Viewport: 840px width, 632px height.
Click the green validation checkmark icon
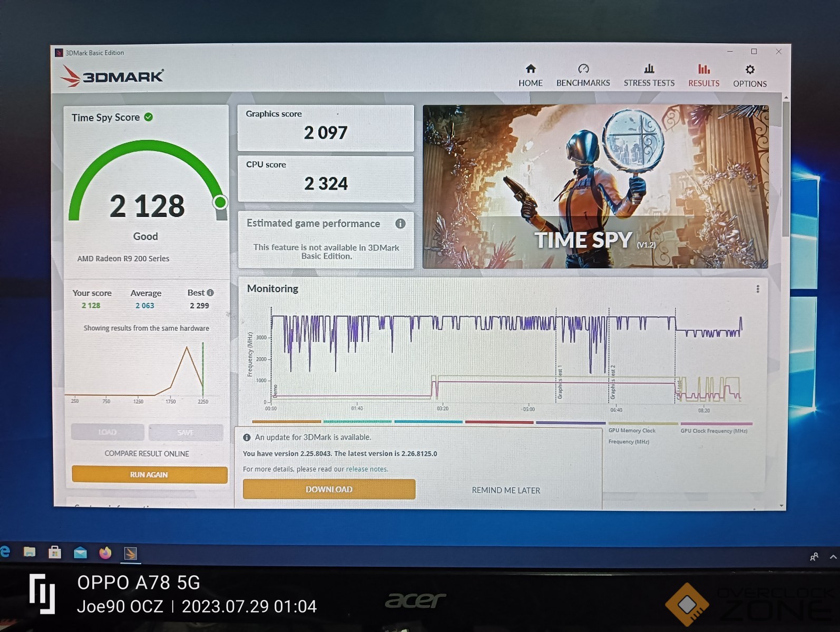coord(149,117)
